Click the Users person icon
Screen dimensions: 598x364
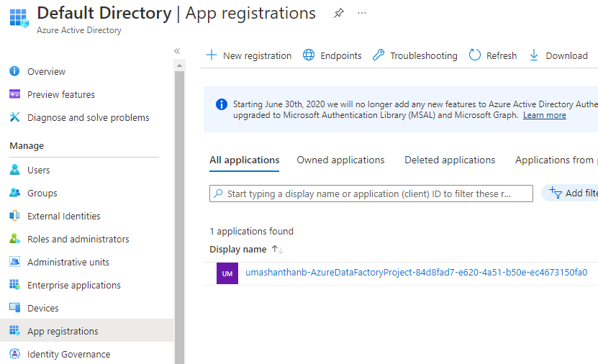click(14, 170)
